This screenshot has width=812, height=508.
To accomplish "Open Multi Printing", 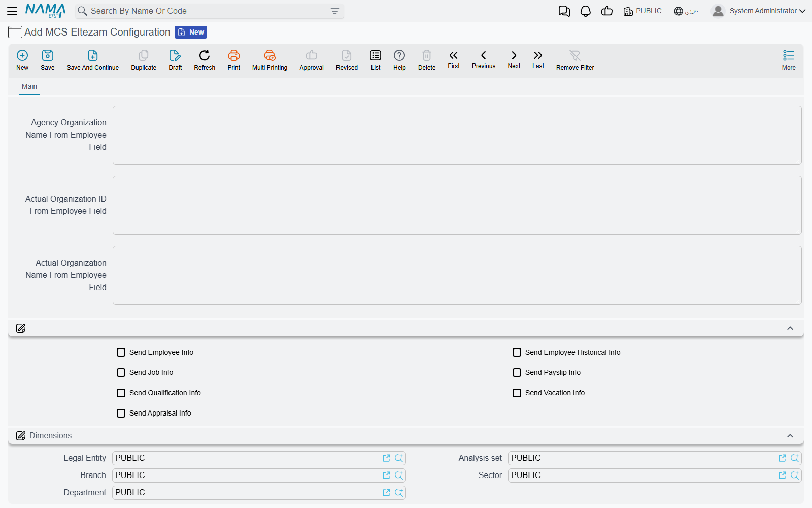I will (x=269, y=60).
